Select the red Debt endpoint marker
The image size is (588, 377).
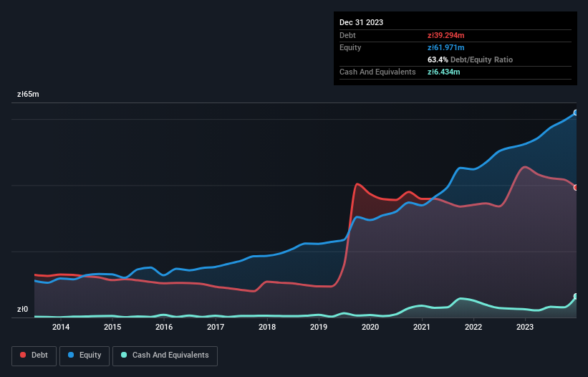click(x=576, y=188)
